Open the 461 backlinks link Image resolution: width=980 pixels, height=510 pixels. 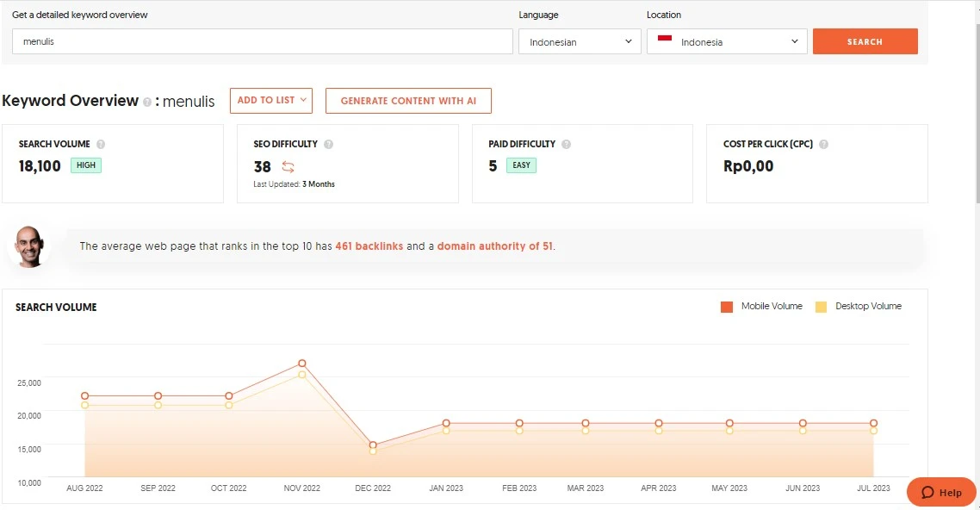[369, 246]
